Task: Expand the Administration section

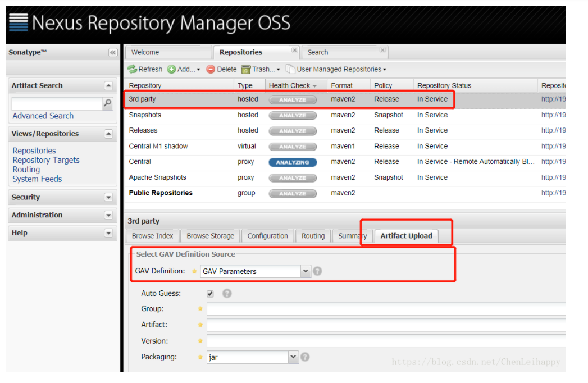Action: (x=108, y=215)
